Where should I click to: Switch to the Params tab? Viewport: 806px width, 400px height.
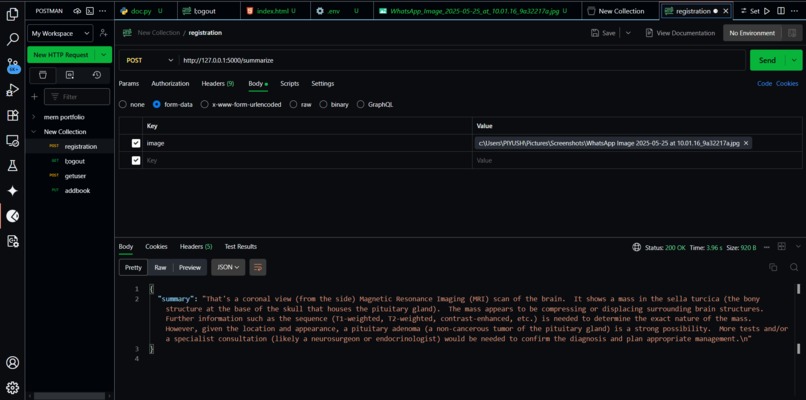[129, 83]
